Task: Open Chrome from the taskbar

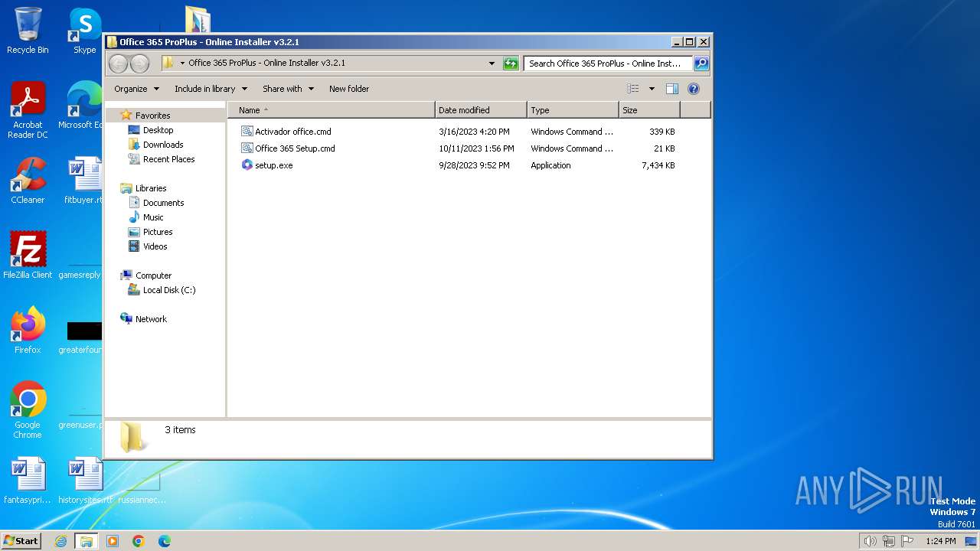Action: (x=139, y=541)
